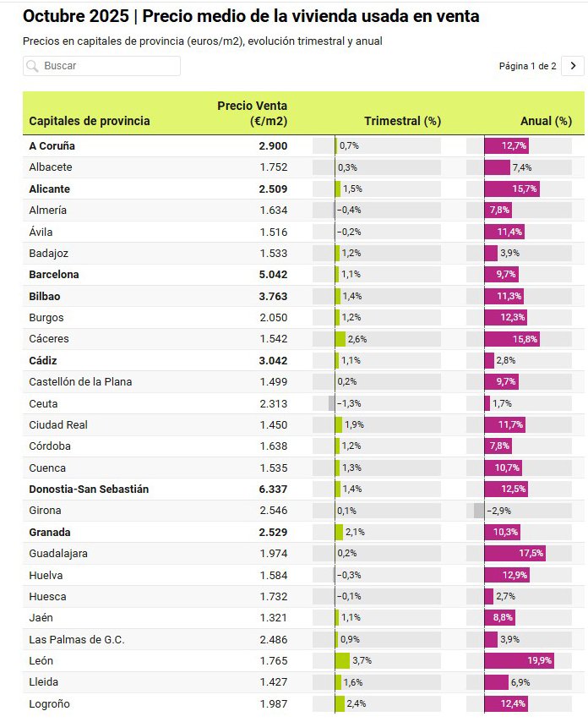
Task: Click León's 3,7% quarterly bar
Action: (x=342, y=661)
